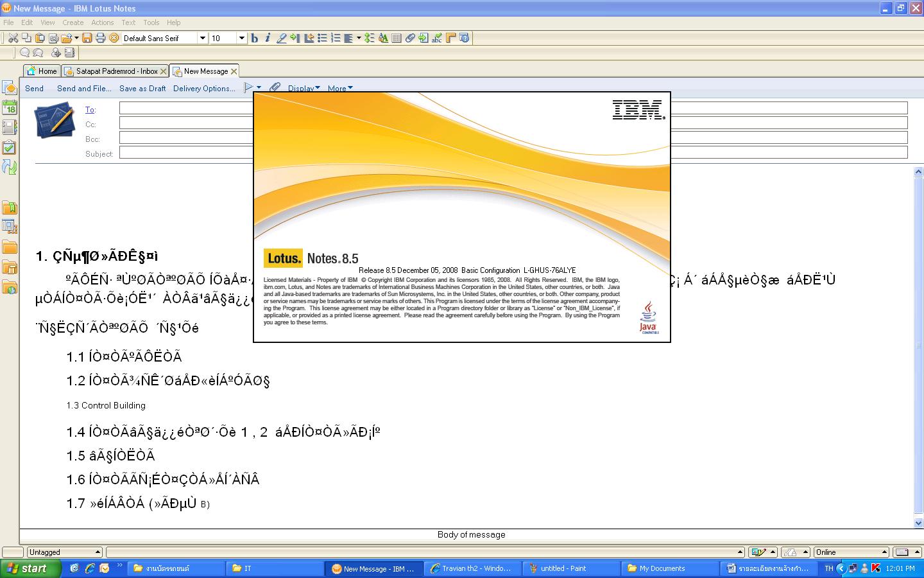
Task: Open To Do checkmark sidebar icon
Action: [10, 148]
